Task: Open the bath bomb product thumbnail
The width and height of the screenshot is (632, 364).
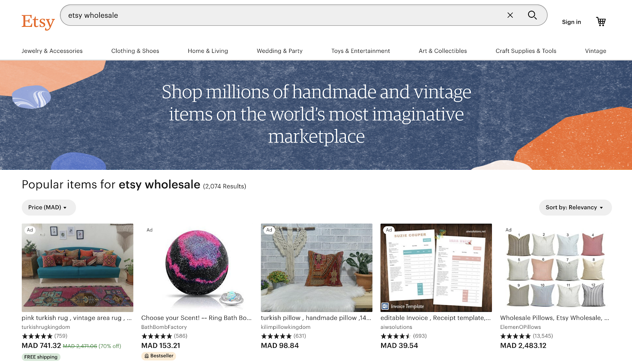Action: (x=197, y=268)
